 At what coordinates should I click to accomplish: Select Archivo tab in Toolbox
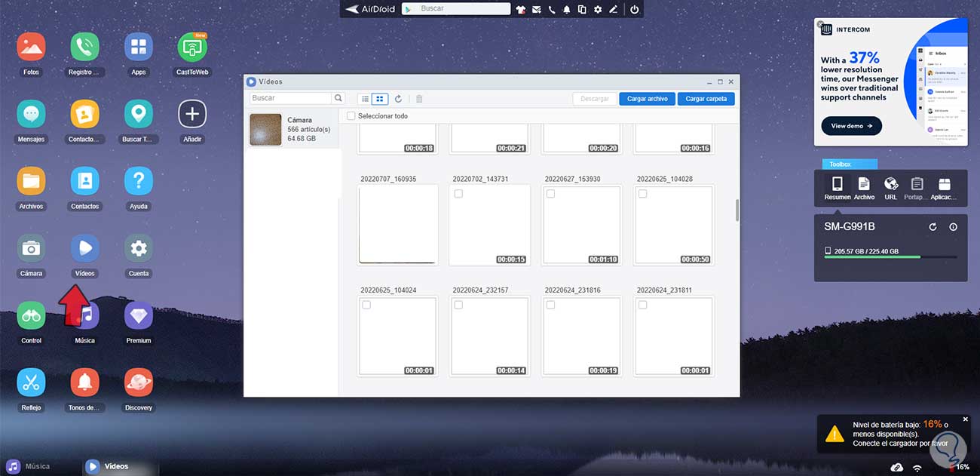point(864,188)
